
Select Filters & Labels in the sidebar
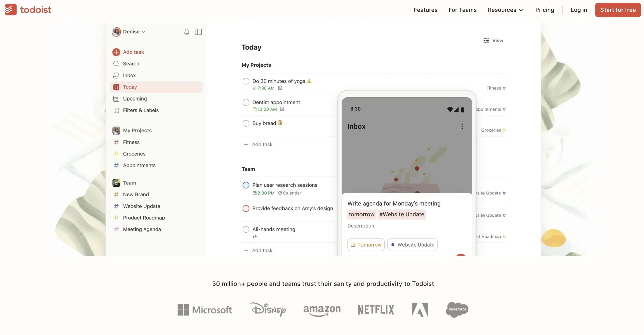156,110
